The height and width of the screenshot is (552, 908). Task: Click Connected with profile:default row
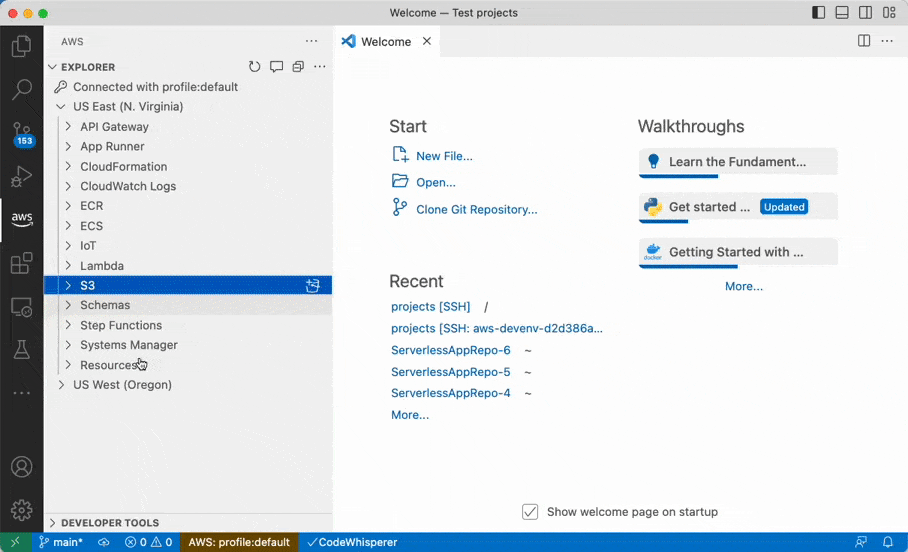coord(188,87)
